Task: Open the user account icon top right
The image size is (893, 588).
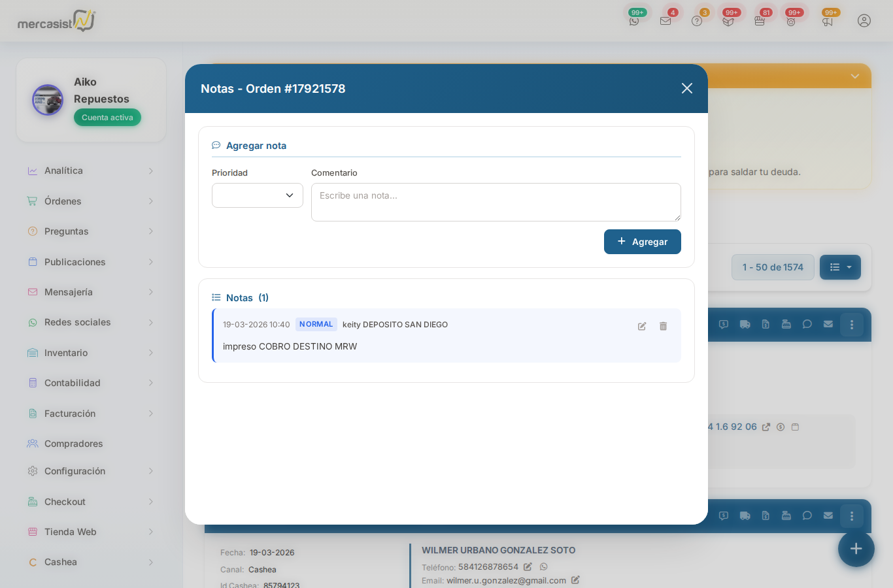Action: [x=864, y=20]
